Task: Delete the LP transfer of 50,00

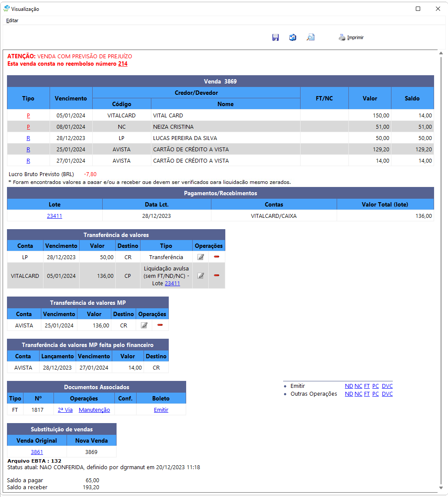Action: point(217,257)
